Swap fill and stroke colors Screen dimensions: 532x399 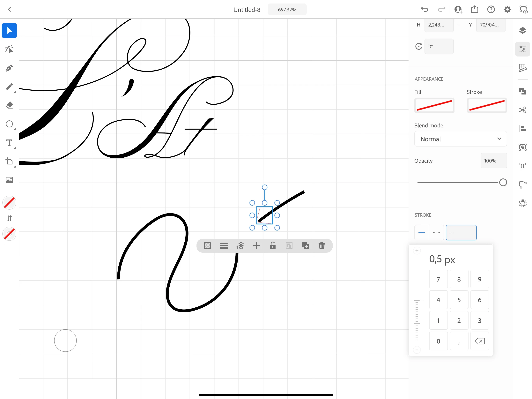tap(9, 218)
